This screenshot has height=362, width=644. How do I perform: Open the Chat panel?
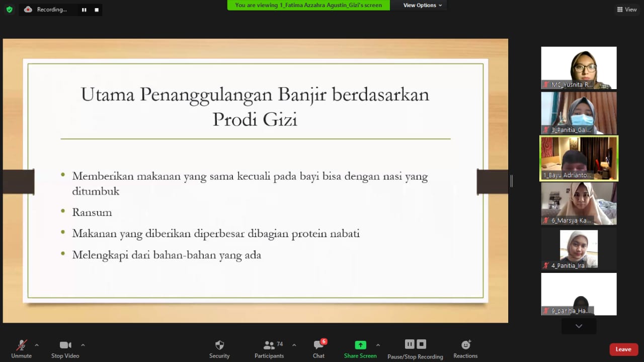click(318, 348)
